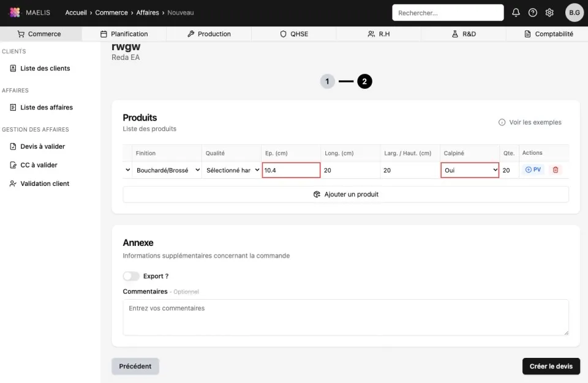
Task: Click the Ep. (cm) thickness field
Action: click(291, 170)
